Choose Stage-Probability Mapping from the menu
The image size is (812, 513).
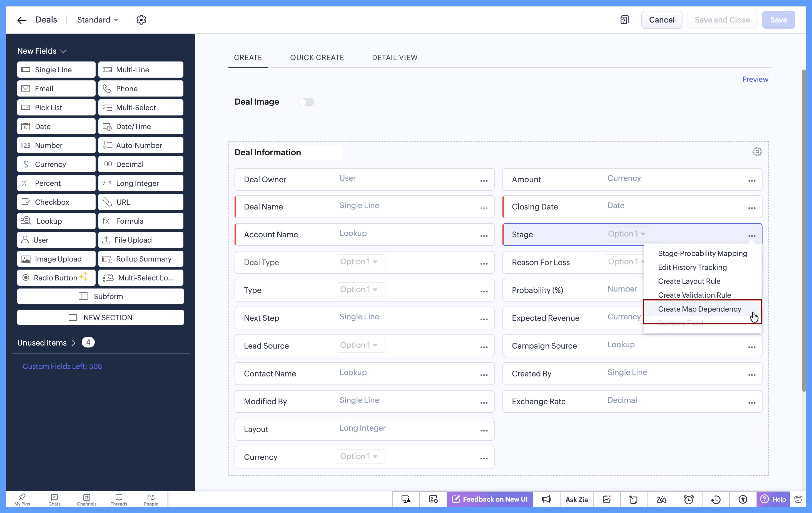(x=703, y=253)
